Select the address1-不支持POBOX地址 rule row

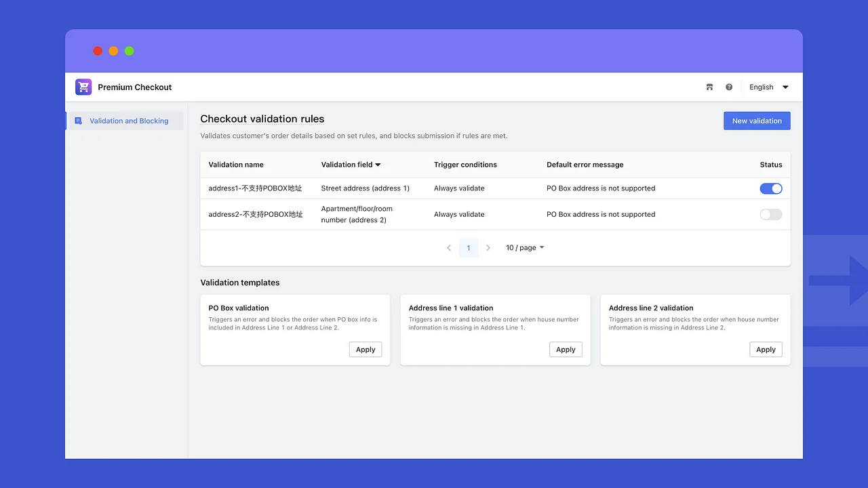pyautogui.click(x=256, y=188)
